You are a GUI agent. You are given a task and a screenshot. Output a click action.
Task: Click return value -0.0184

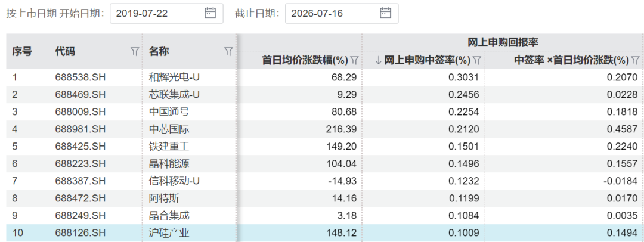[622, 181]
